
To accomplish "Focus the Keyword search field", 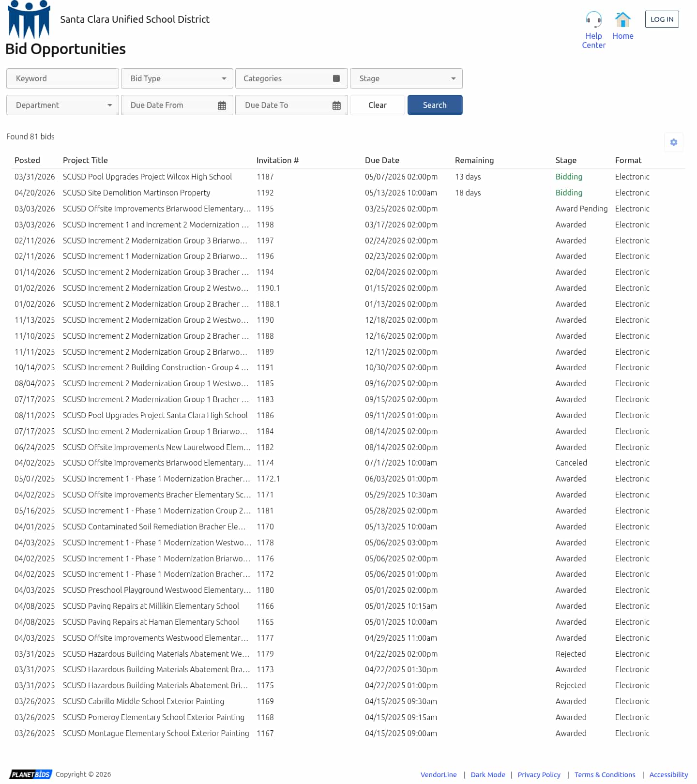I will (62, 78).
